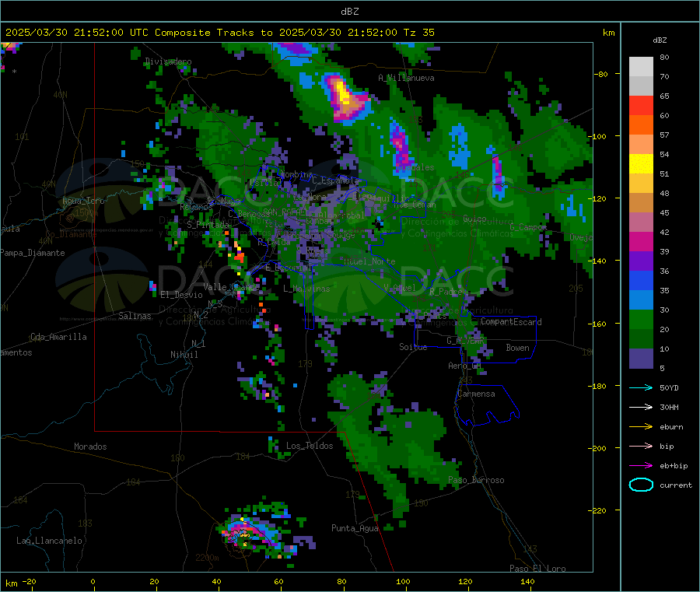
Task: Click the eburn yellow arrow legend icon
Action: [x=641, y=427]
